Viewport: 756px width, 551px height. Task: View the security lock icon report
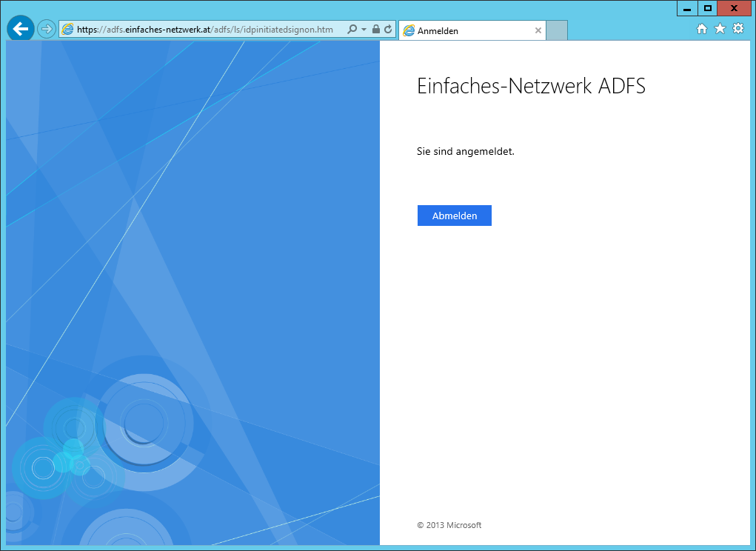[376, 30]
